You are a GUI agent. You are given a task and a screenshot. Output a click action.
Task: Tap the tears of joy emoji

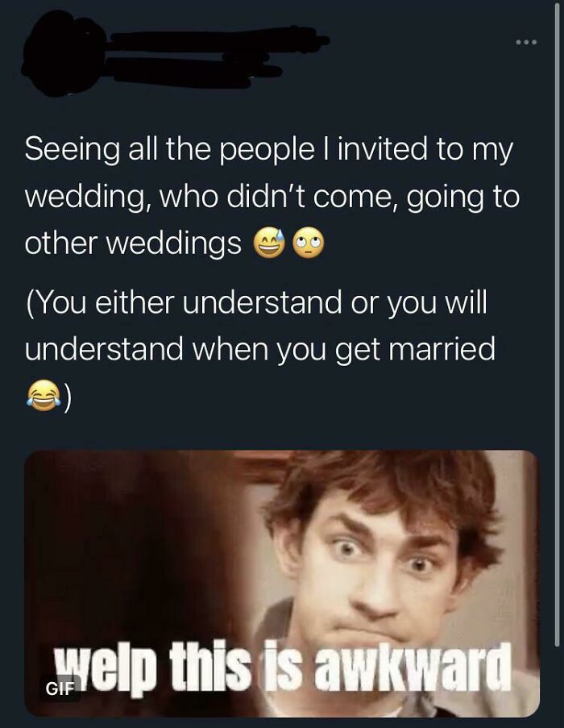tap(44, 395)
